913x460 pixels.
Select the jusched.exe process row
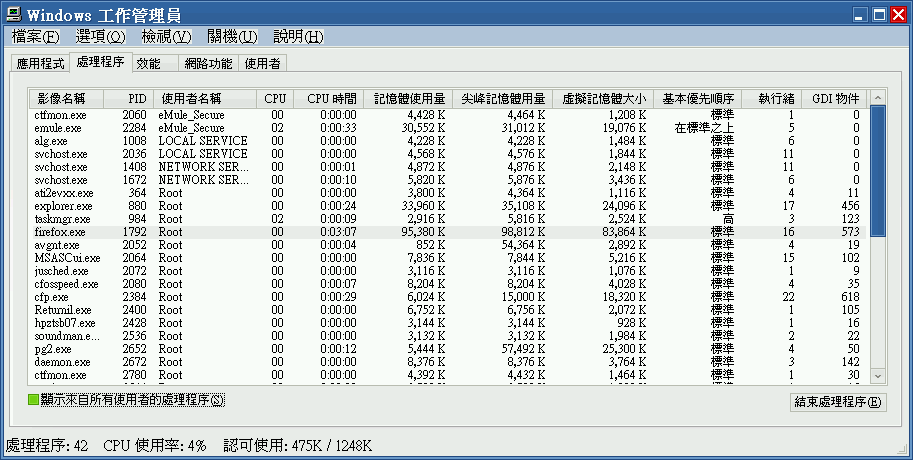point(447,271)
